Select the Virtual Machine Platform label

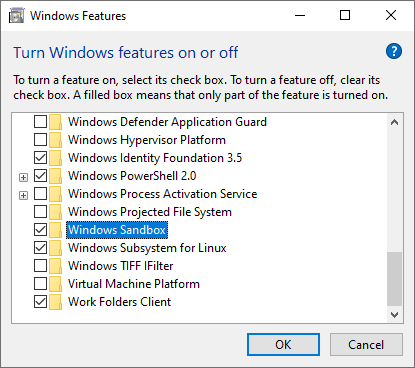pos(134,284)
